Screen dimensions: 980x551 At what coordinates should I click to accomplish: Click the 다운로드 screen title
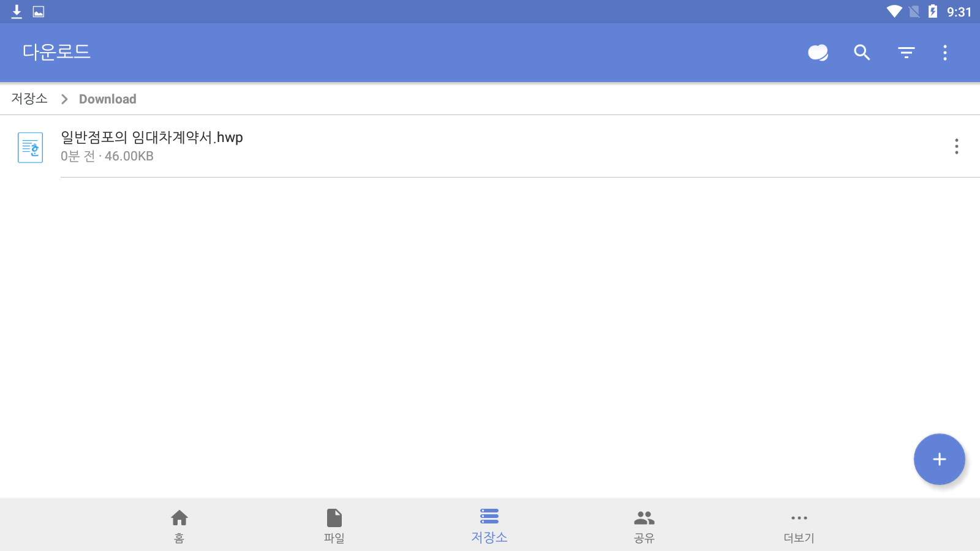click(56, 52)
